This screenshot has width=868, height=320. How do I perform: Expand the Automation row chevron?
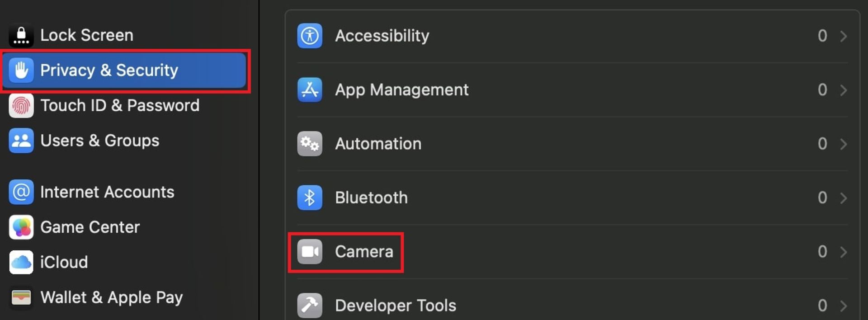(x=843, y=144)
